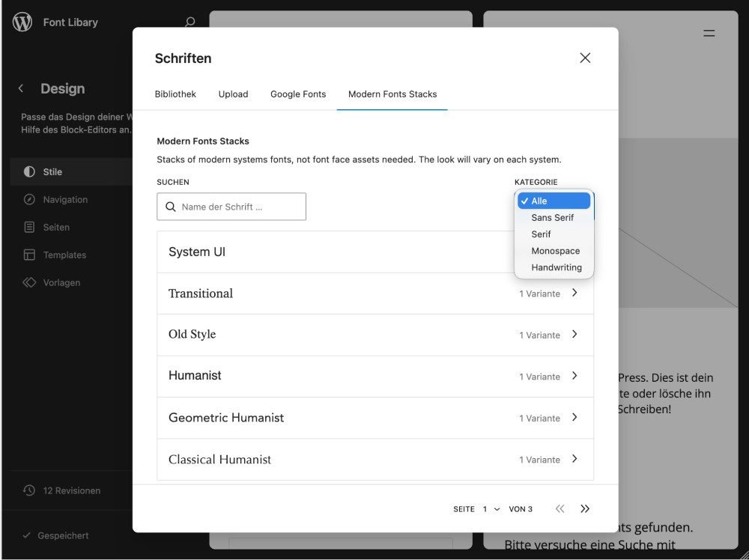The height and width of the screenshot is (560, 749).
Task: Pick Handwriting category option
Action: (556, 267)
